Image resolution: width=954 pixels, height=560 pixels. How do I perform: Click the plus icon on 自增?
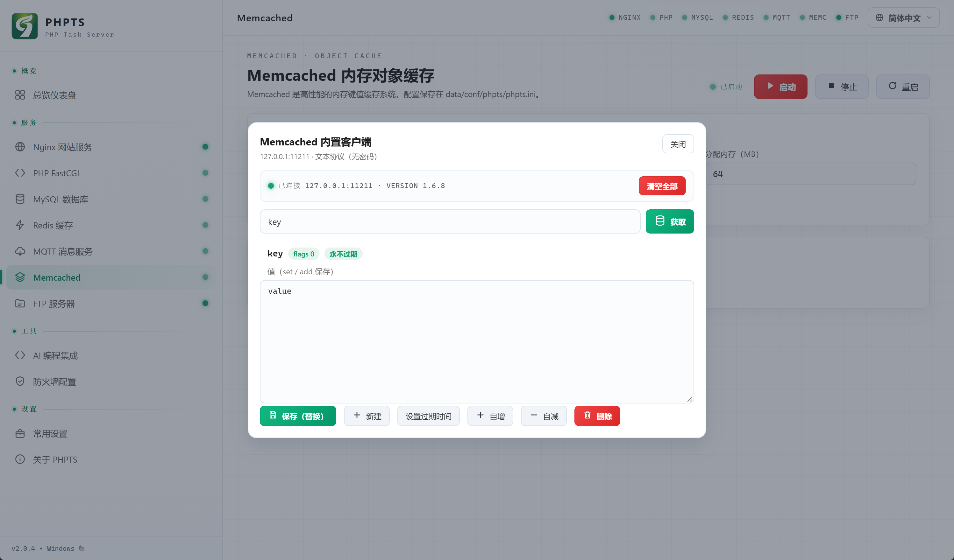[x=481, y=416]
